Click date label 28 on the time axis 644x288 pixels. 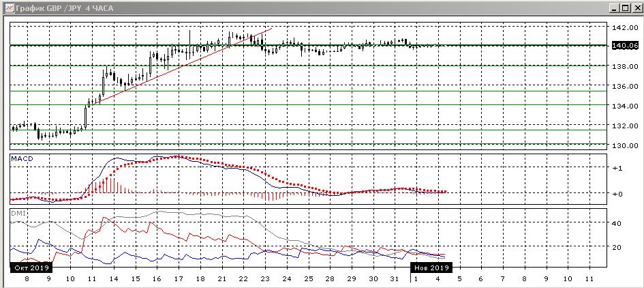pos(331,279)
